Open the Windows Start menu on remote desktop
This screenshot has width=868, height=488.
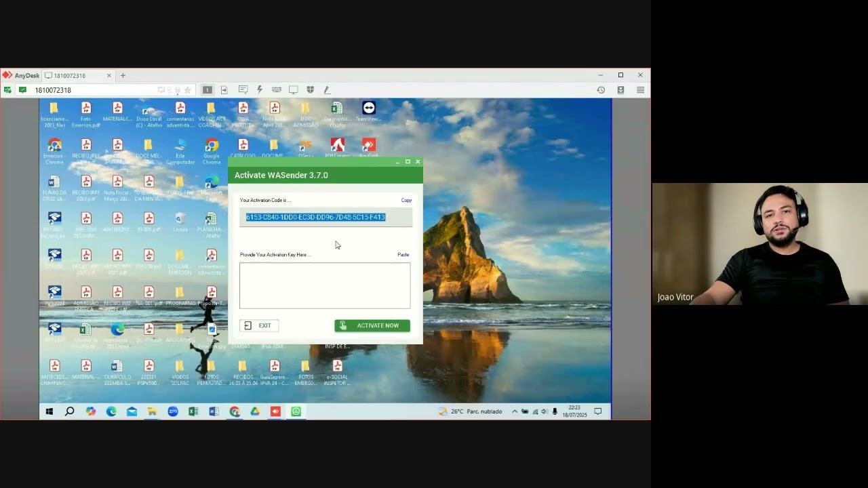click(x=49, y=411)
